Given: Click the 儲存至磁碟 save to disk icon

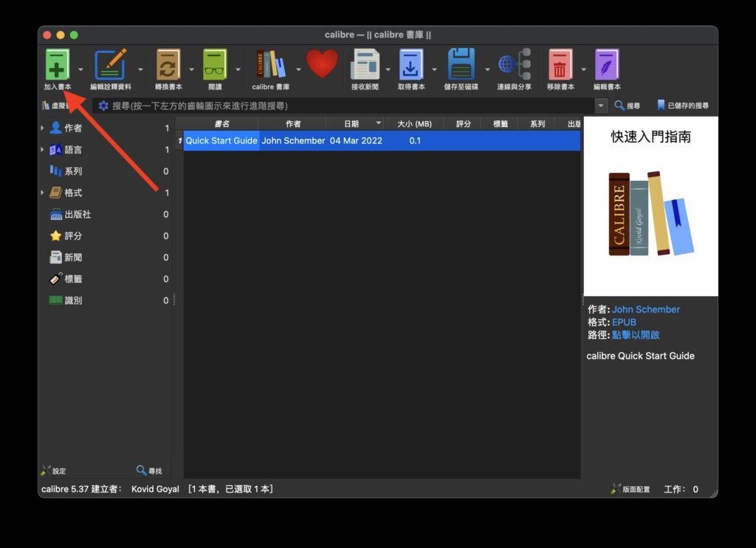Looking at the screenshot, I should (x=461, y=65).
